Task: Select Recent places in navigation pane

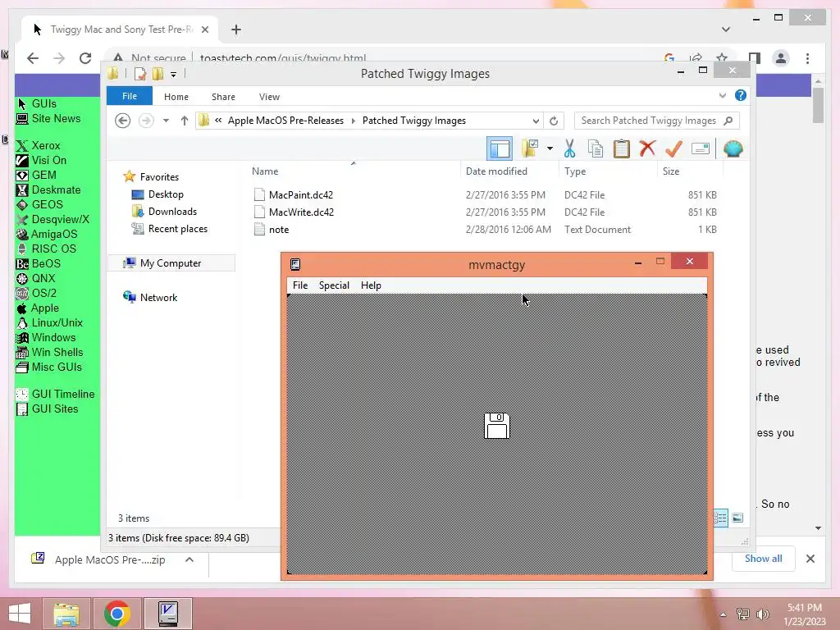Action: (x=178, y=228)
